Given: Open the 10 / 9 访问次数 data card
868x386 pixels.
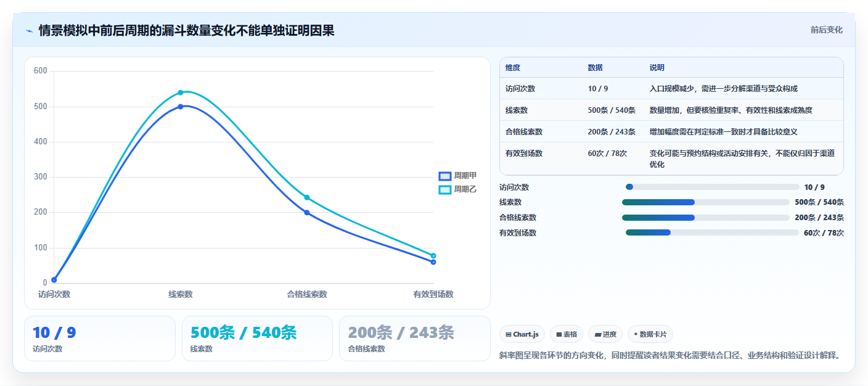Looking at the screenshot, I should point(100,339).
